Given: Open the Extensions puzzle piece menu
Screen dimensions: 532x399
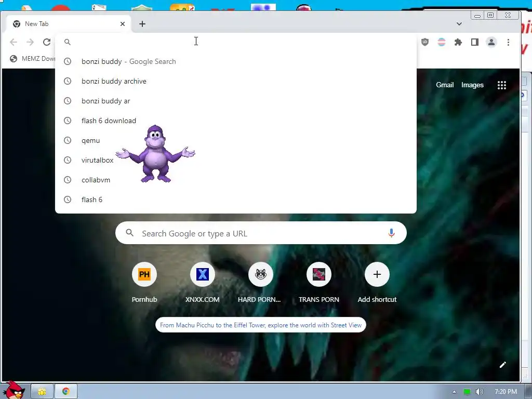Looking at the screenshot, I should (458, 42).
